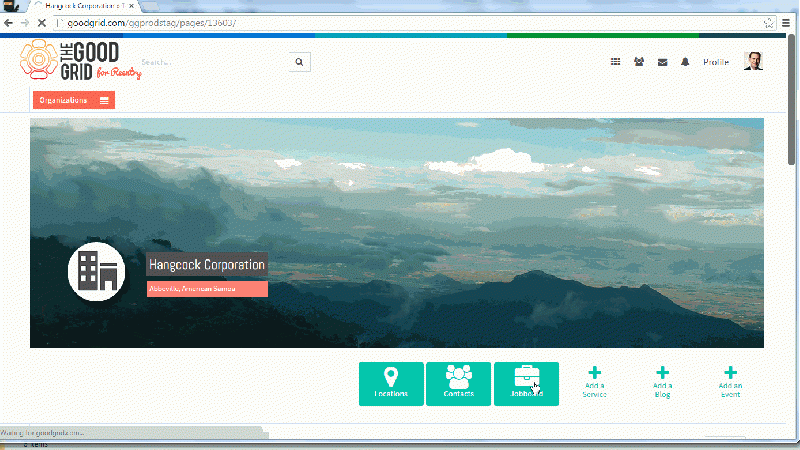Viewport: 800px width, 450px height.
Task: Click The Good Grid logo
Action: 80,61
